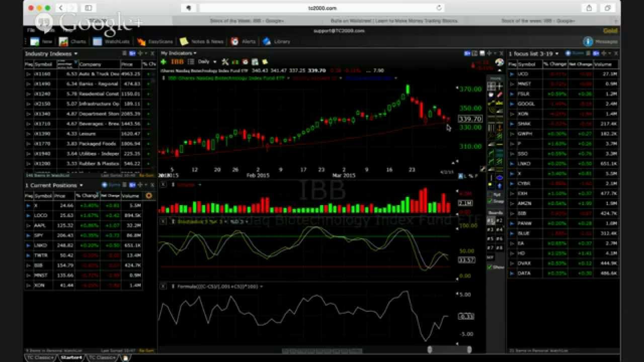Select board #5
The height and width of the screenshot is (362, 644).
(x=490, y=239)
